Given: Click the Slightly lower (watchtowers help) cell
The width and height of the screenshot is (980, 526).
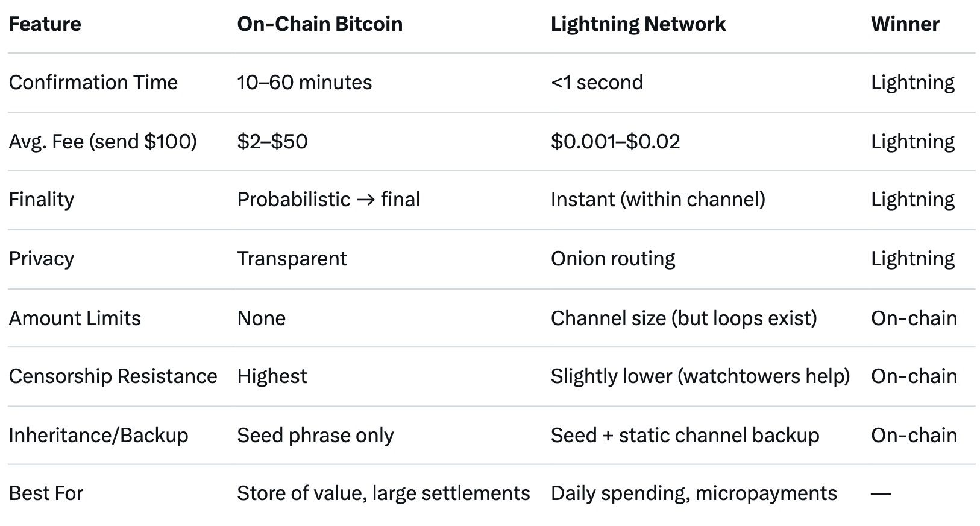Looking at the screenshot, I should click(x=700, y=376).
